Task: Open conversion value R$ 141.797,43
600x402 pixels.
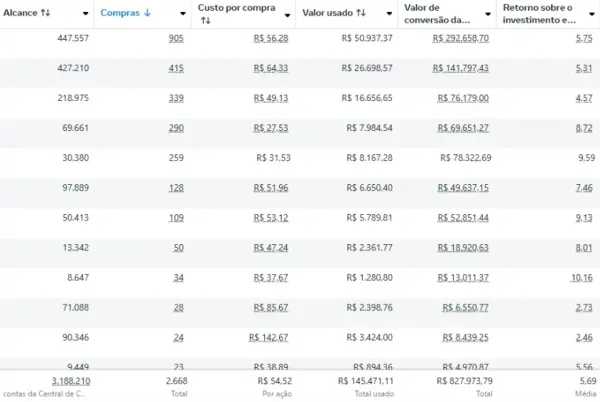Action: (x=461, y=68)
